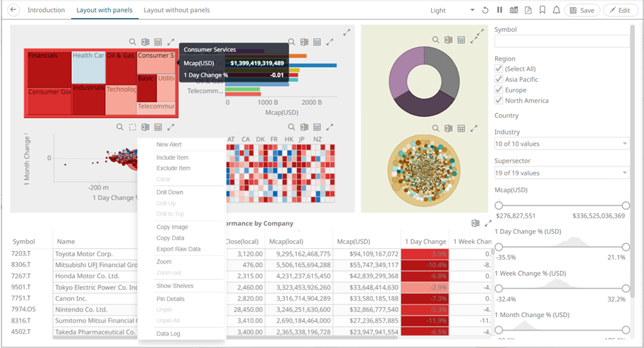The width and height of the screenshot is (644, 348).
Task: Click the bookmark icon in top toolbar
Action: [x=542, y=11]
